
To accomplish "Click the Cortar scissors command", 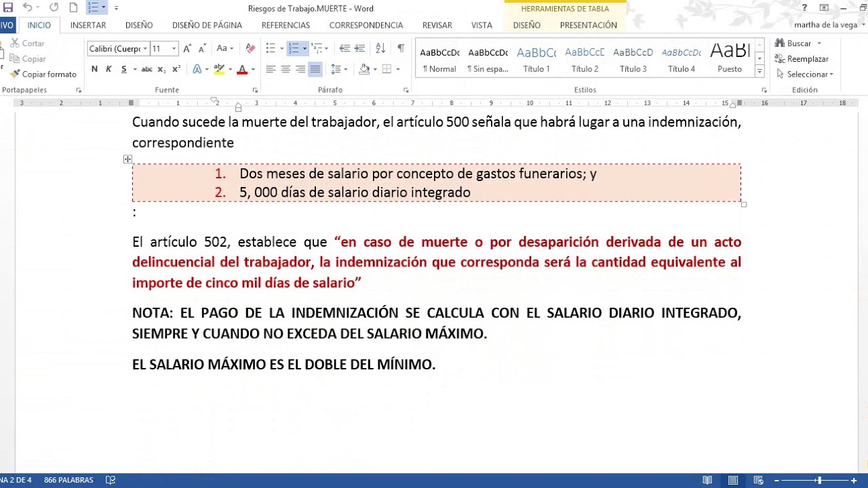I will click(x=28, y=43).
